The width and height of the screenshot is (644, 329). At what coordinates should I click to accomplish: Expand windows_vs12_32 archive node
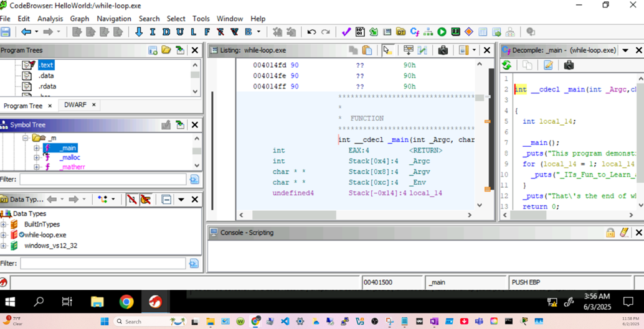[4, 246]
